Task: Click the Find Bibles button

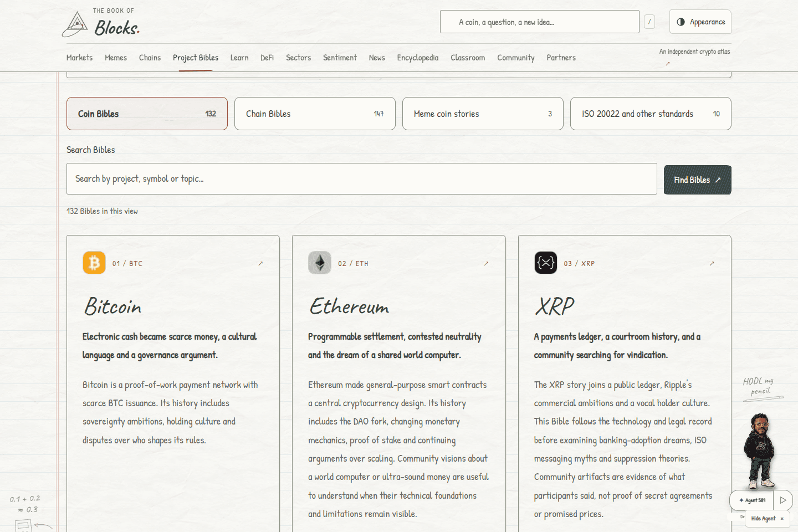Action: point(698,180)
